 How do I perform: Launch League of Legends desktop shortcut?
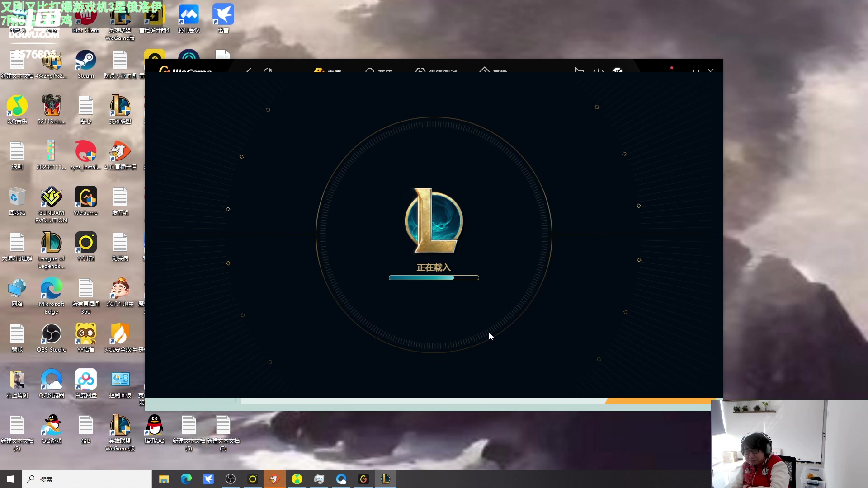(x=51, y=250)
